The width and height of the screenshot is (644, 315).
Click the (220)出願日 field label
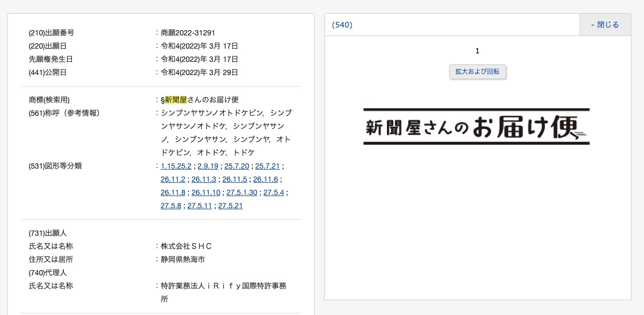pyautogui.click(x=48, y=46)
